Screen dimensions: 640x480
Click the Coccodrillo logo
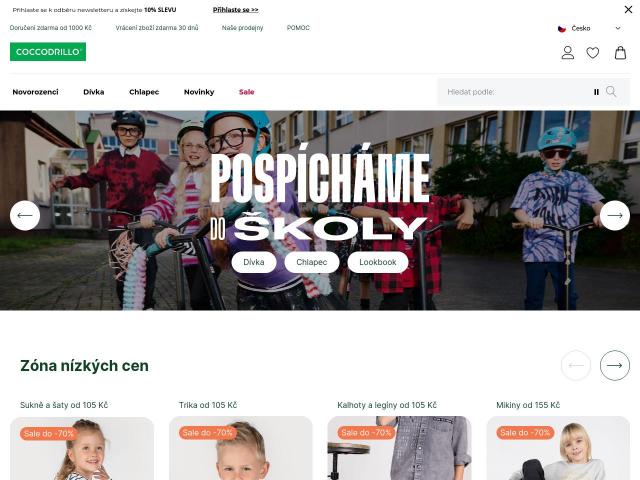pos(48,52)
